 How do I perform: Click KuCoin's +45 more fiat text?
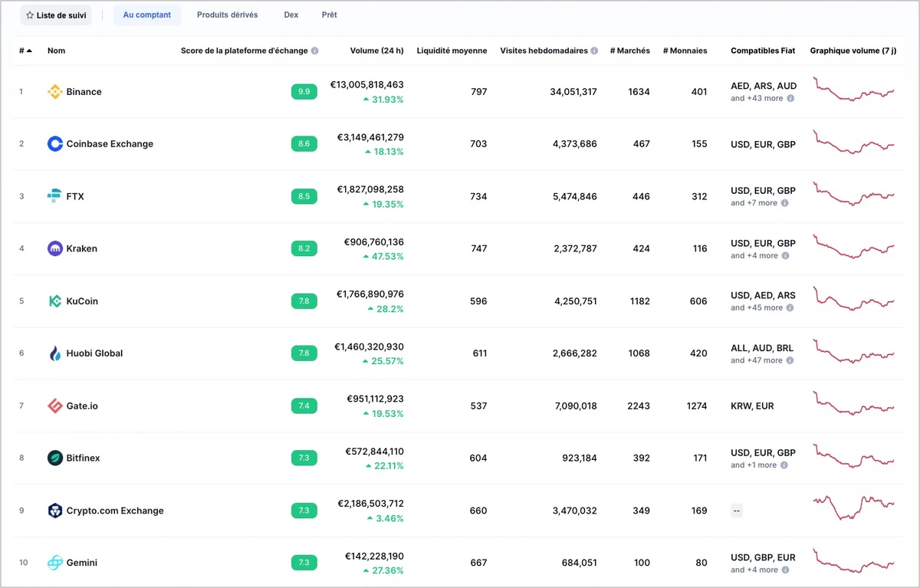(757, 307)
